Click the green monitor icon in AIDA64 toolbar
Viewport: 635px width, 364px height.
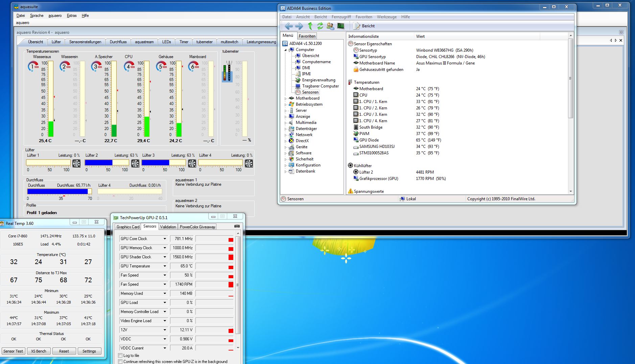coord(341,26)
